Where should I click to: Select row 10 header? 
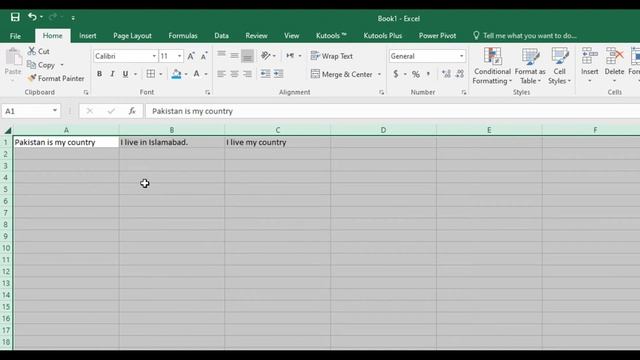point(6,248)
